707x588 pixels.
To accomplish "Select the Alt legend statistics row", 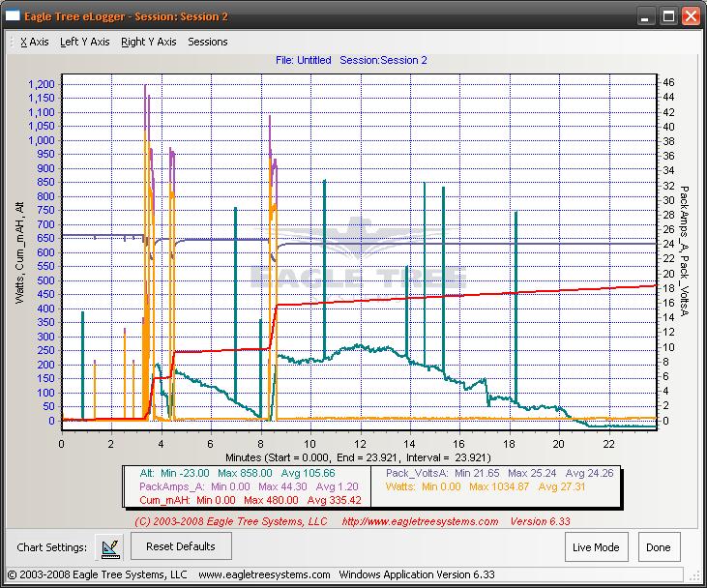I will 237,473.
